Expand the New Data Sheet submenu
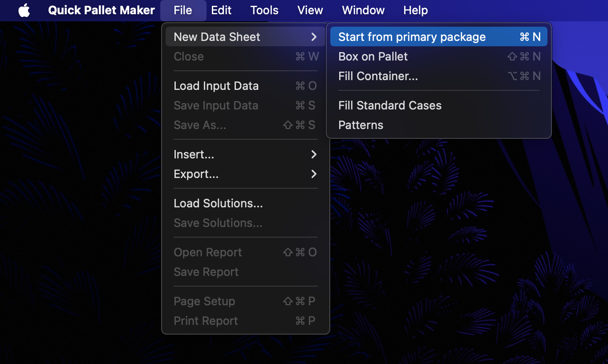The width and height of the screenshot is (608, 364). point(246,37)
